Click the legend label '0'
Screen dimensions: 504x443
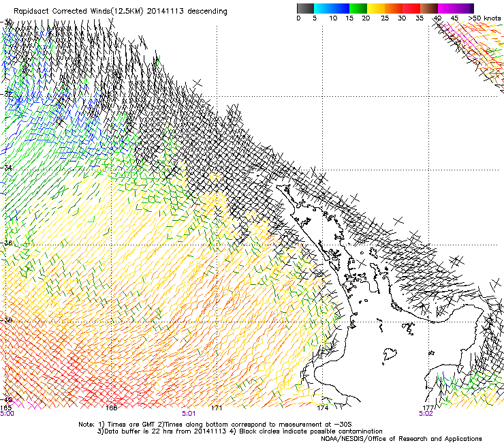pos(298,18)
